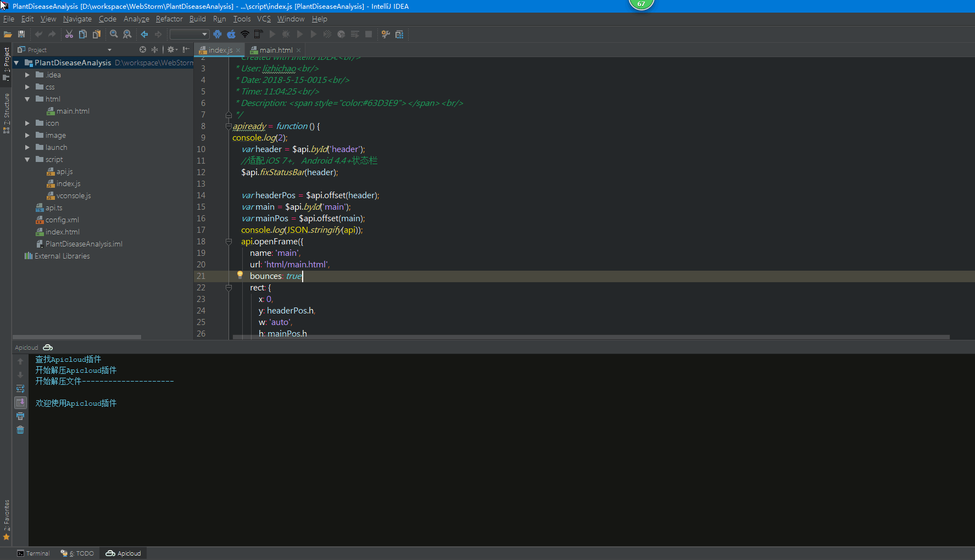Expand the icon folder
This screenshot has width=975, height=560.
(27, 124)
